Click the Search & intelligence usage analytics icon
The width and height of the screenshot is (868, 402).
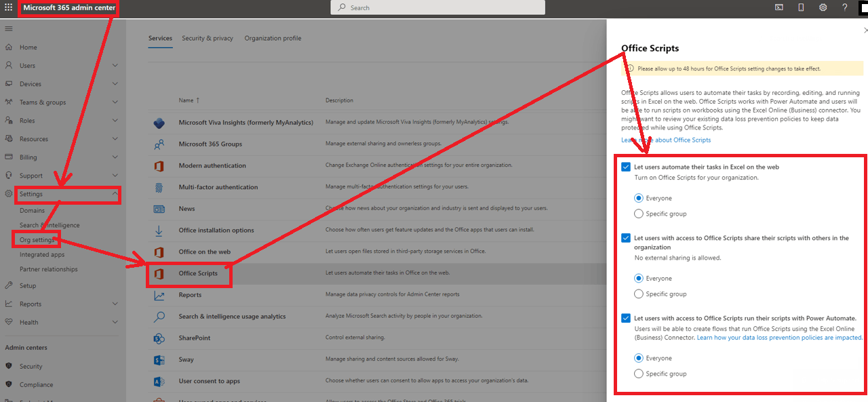[x=159, y=317]
